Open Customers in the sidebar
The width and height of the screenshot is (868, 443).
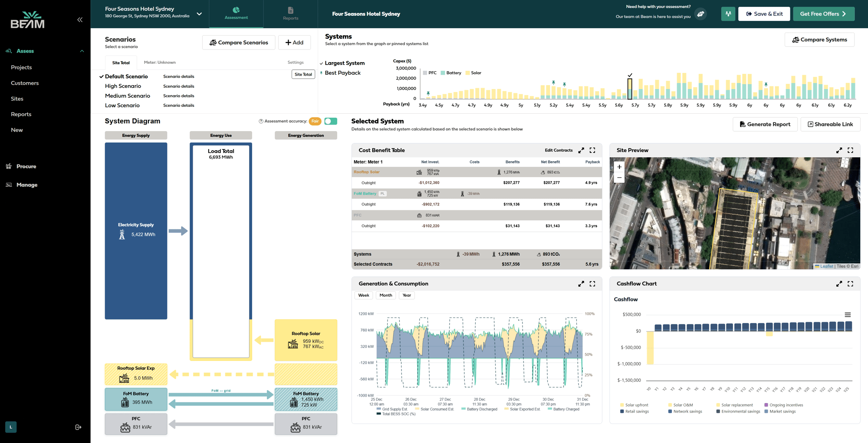[25, 83]
